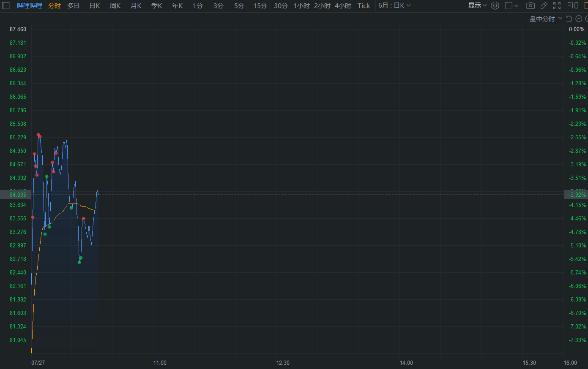Screen dimensions: 588x369
Task: Click the 0.00% percent axis label
Action: click(577, 29)
